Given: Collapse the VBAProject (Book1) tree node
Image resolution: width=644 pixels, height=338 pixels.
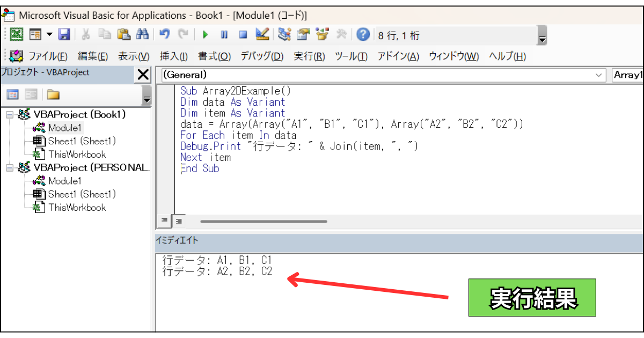Looking at the screenshot, I should [9, 114].
